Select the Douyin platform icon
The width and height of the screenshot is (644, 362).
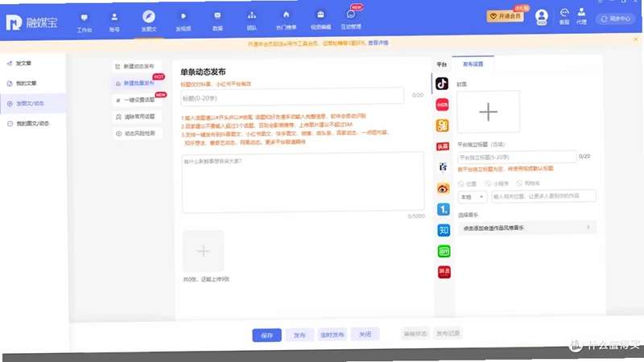(442, 84)
